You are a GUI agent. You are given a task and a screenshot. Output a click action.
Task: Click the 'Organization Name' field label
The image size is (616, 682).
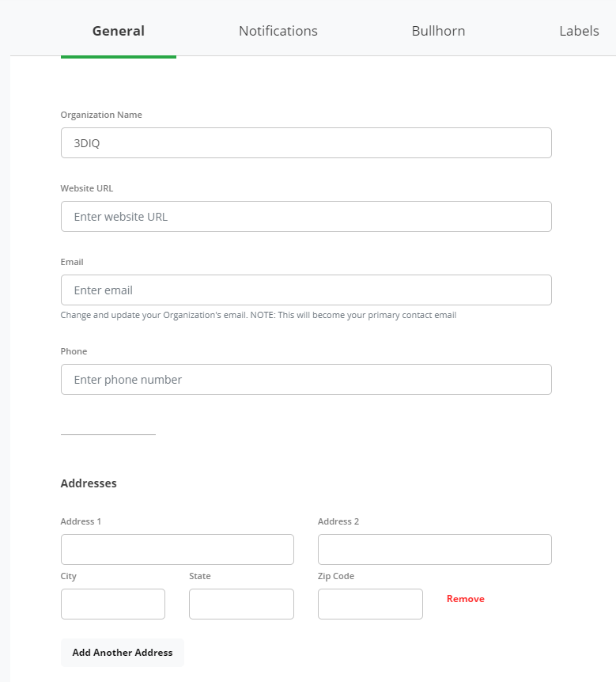pos(101,115)
